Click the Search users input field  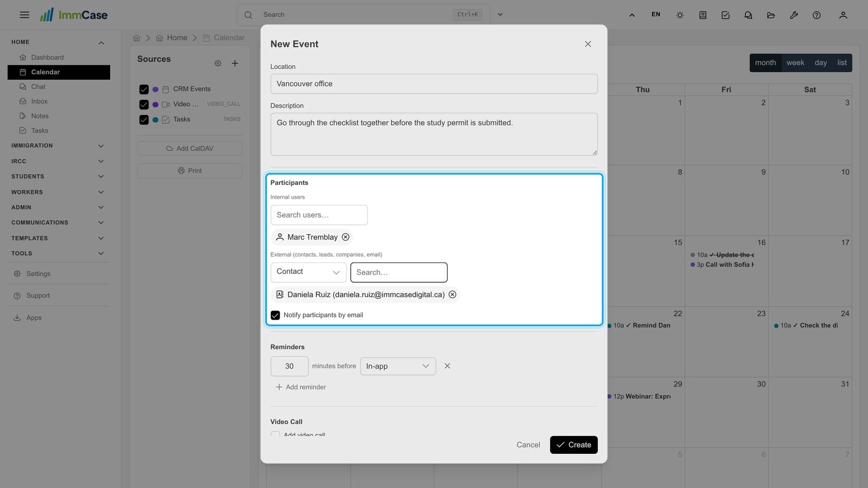[x=319, y=215]
